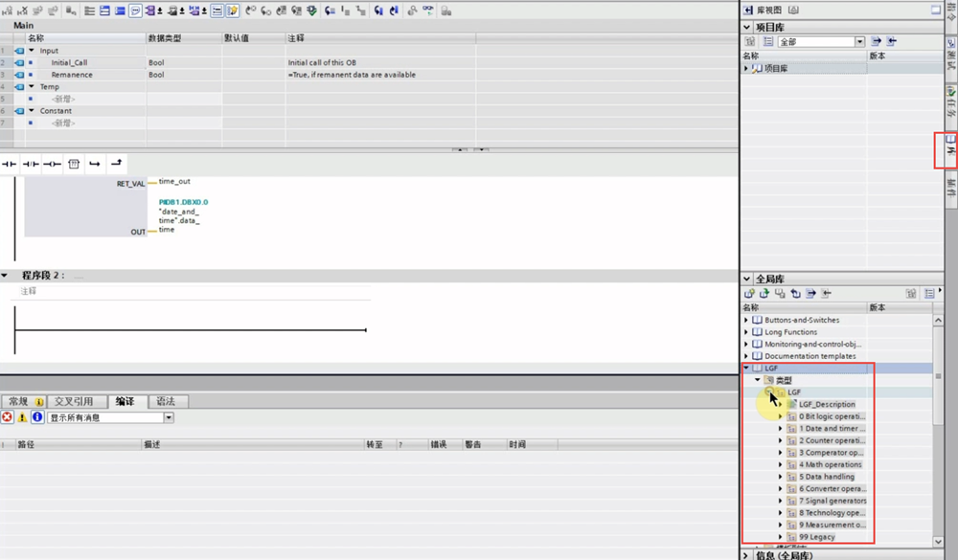Click the empty rung in 程序段 2
The width and height of the screenshot is (958, 560).
click(192, 330)
